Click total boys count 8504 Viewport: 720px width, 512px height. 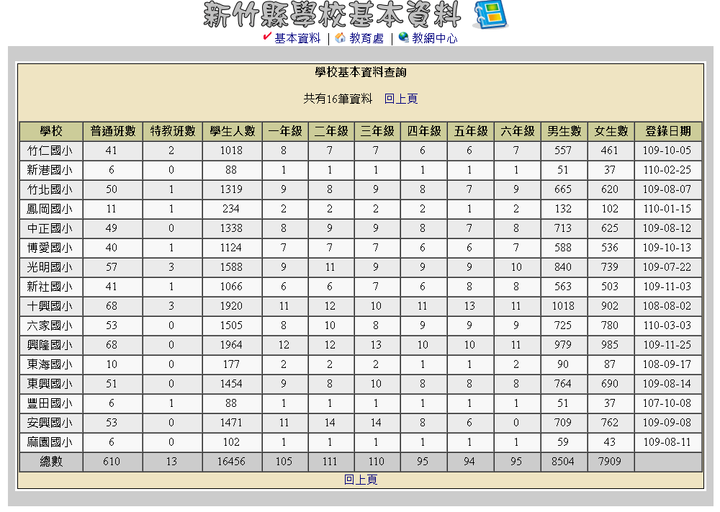coord(563,462)
